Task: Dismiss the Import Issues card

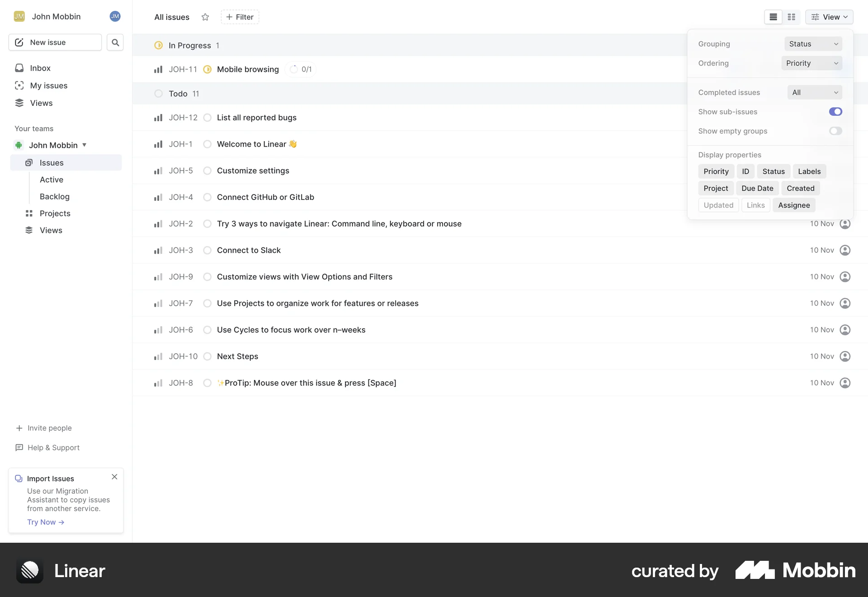Action: [114, 477]
